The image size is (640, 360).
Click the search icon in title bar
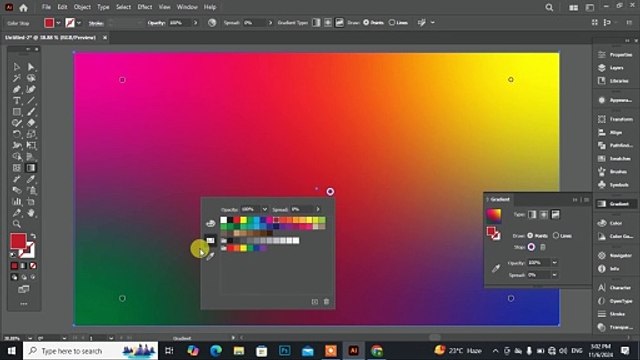[549, 7]
